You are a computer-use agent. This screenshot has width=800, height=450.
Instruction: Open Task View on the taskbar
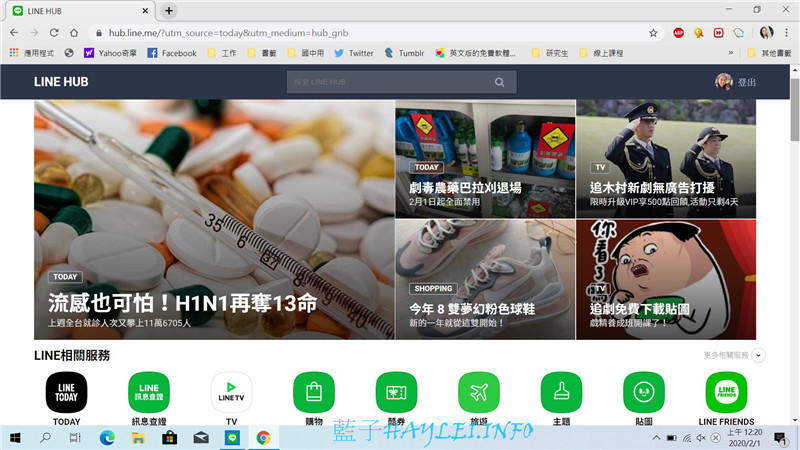76,438
